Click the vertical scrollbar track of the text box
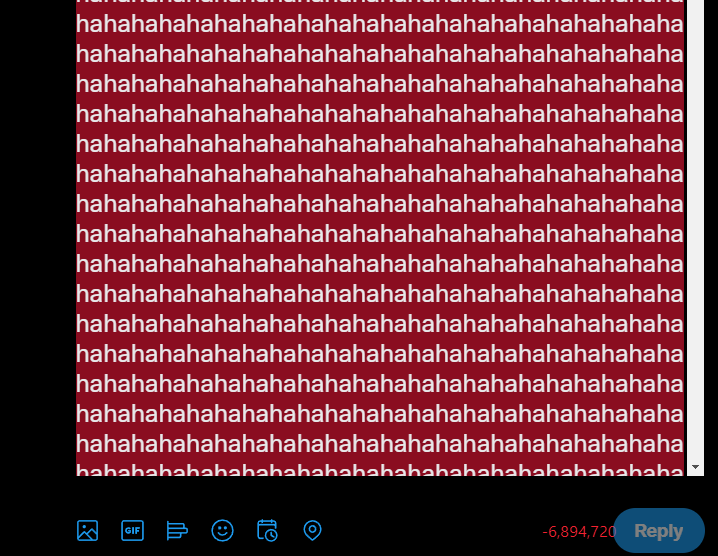Screen dimensions: 718x556 696,229
